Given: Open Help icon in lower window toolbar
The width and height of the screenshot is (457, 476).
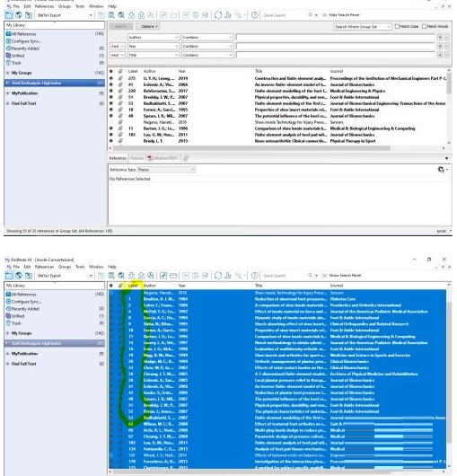Looking at the screenshot, I should [255, 276].
